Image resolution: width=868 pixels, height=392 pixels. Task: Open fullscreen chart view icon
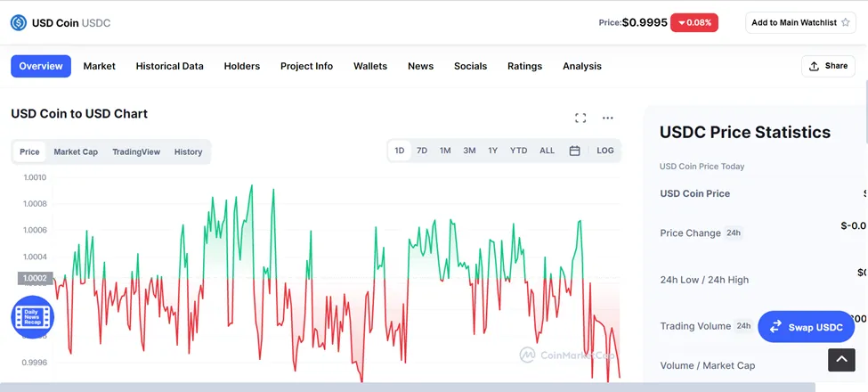[x=580, y=118]
